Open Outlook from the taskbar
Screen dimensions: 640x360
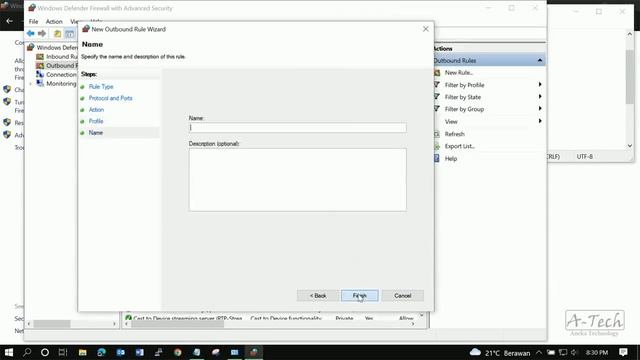[120, 352]
